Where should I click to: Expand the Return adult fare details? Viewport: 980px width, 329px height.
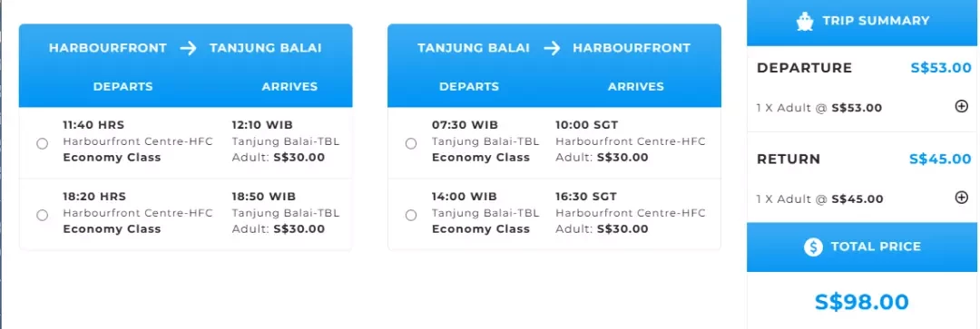click(962, 198)
